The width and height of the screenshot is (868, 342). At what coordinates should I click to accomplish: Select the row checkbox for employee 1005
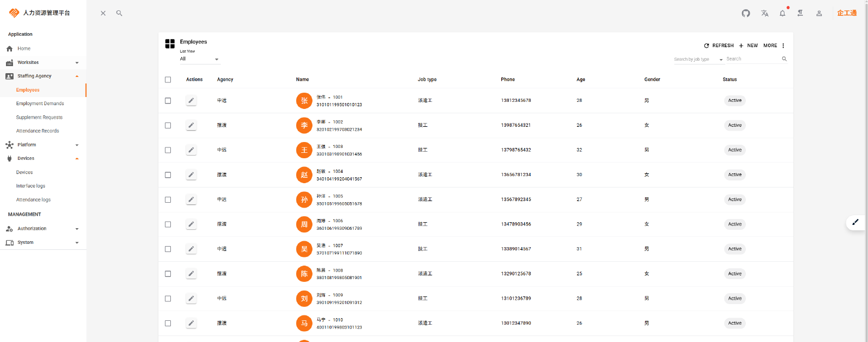click(168, 199)
